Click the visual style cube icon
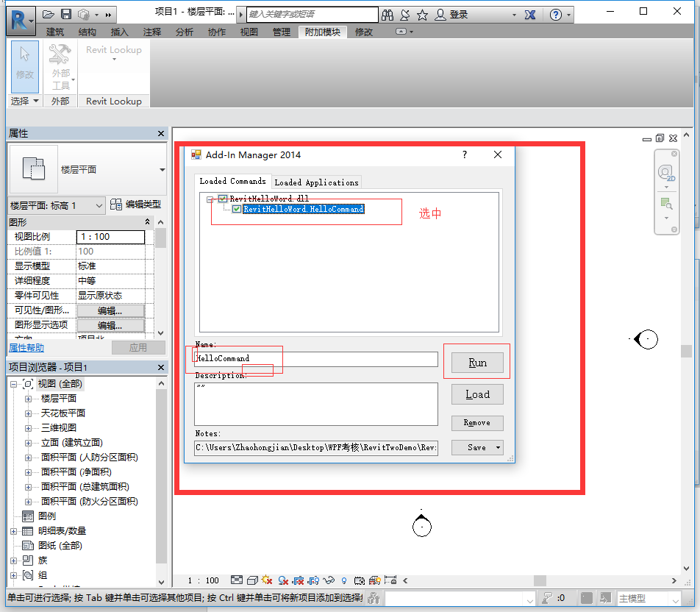700x612 pixels. pos(252,580)
